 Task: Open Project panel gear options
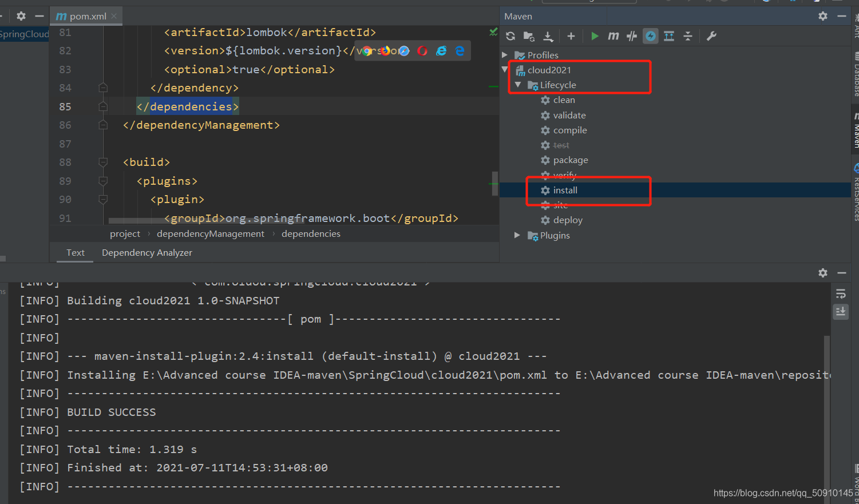coord(21,16)
